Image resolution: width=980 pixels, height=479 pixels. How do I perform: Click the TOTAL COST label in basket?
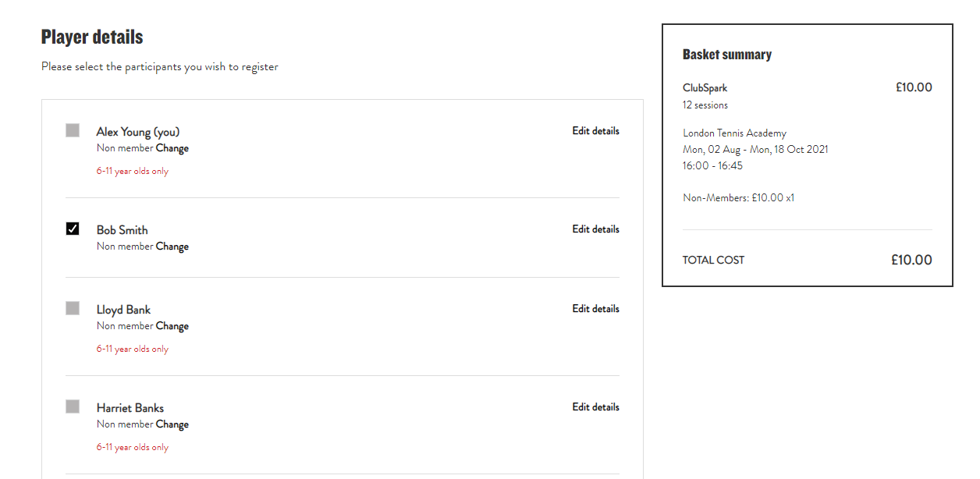[713, 261]
